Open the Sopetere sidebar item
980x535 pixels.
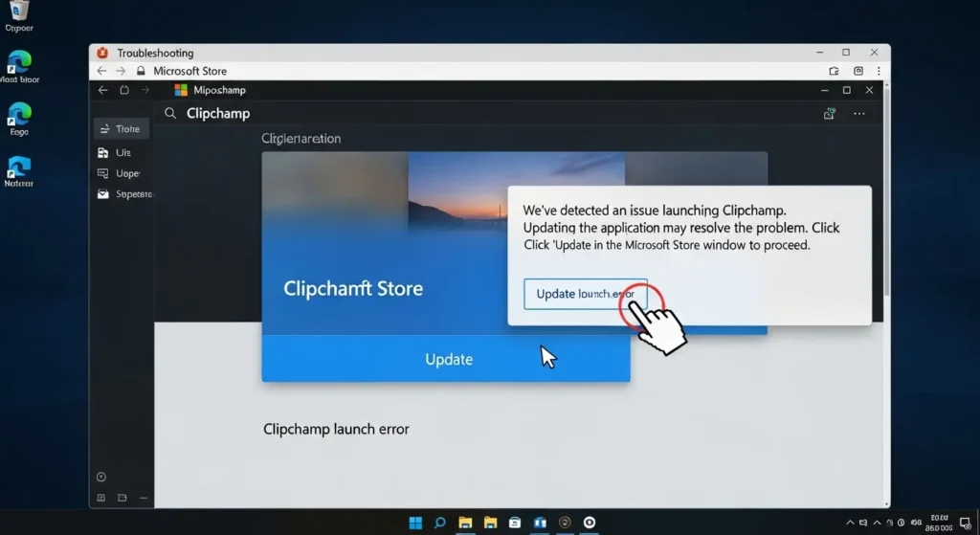tap(122, 193)
